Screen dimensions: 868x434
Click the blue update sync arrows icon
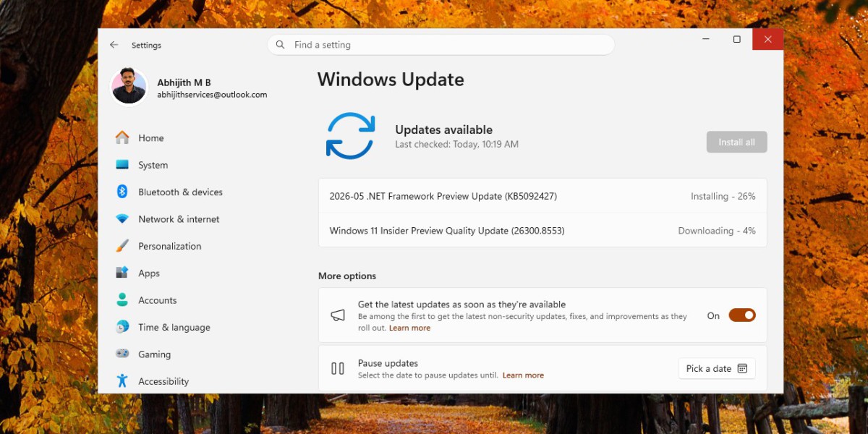[x=350, y=136]
